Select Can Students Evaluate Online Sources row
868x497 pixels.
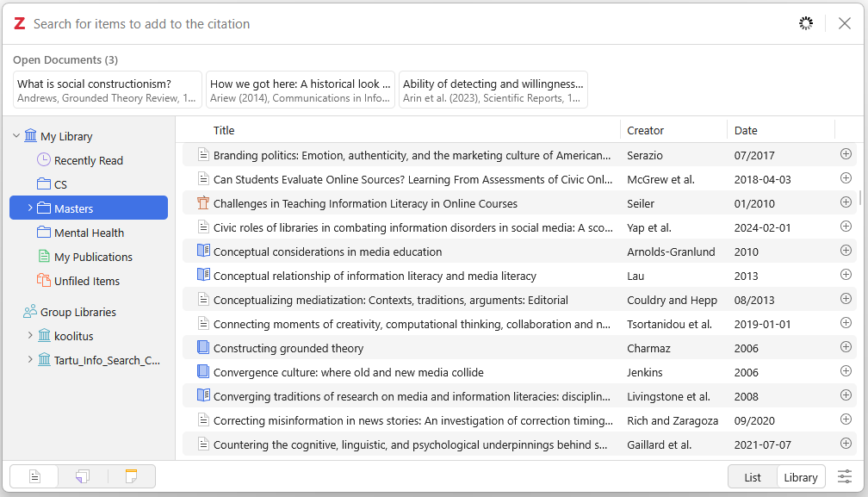519,179
